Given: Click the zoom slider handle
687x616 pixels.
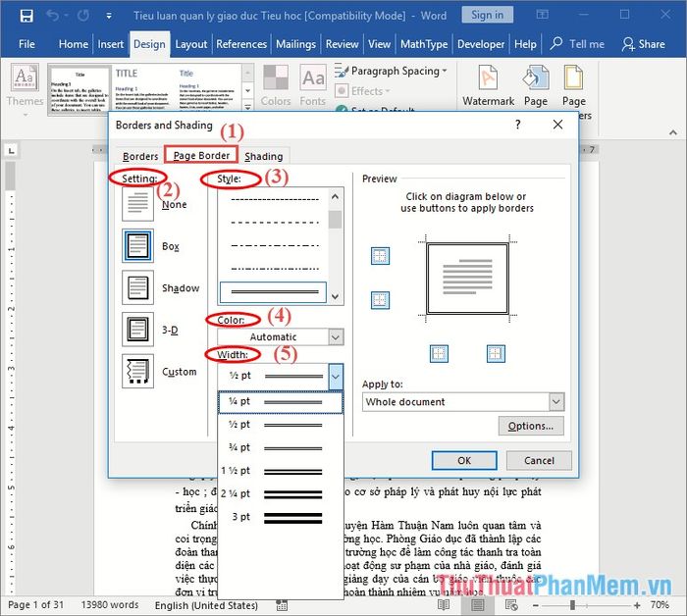Looking at the screenshot, I should pos(572,605).
